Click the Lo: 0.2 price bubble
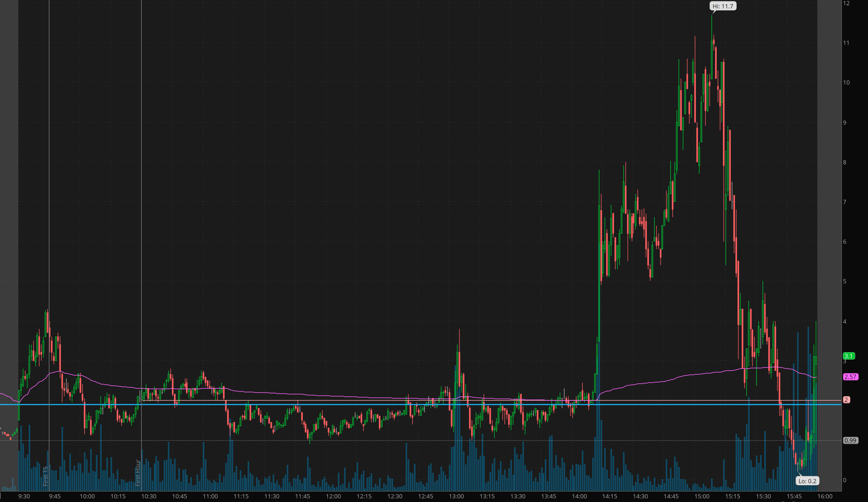 [x=807, y=481]
